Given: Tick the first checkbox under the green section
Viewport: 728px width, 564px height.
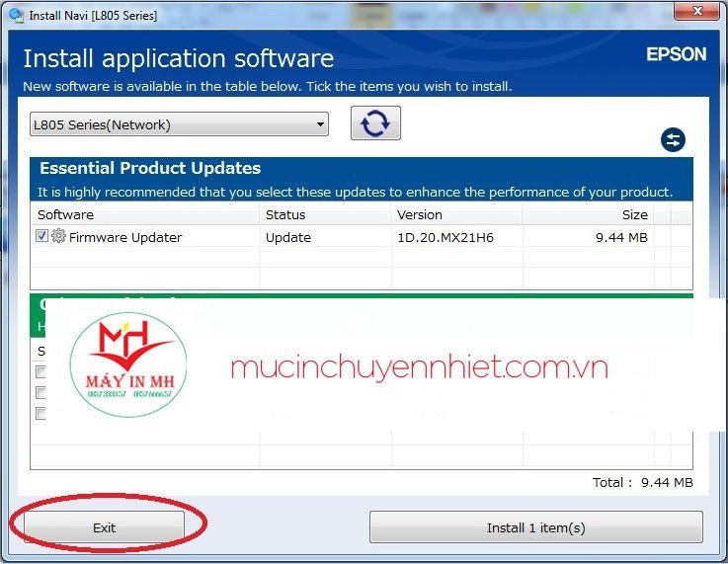Looking at the screenshot, I should (40, 372).
